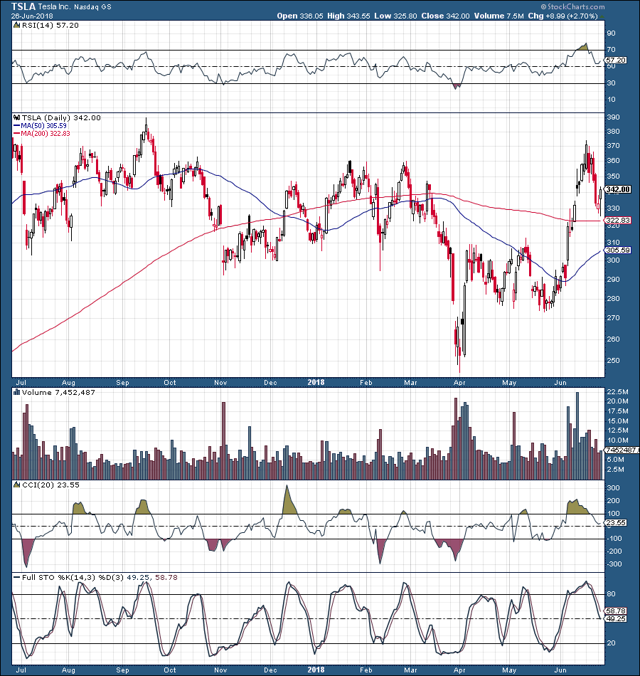Click the Apr label under the price panel
Screen dimensions: 640x676
coord(460,383)
